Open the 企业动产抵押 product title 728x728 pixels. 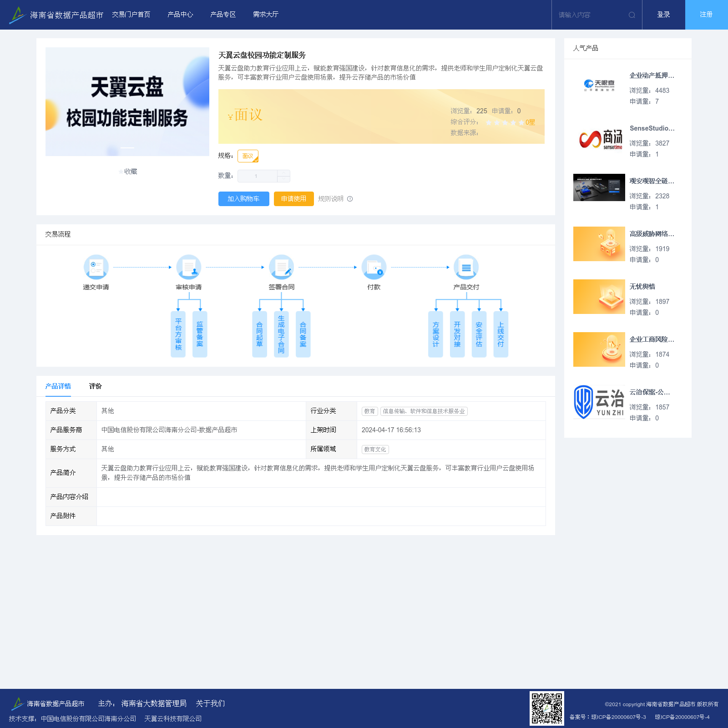(652, 76)
